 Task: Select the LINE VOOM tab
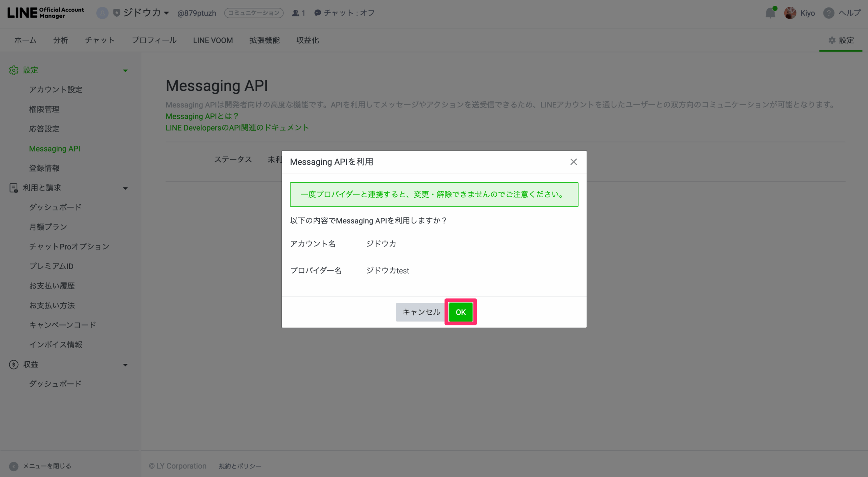[213, 40]
